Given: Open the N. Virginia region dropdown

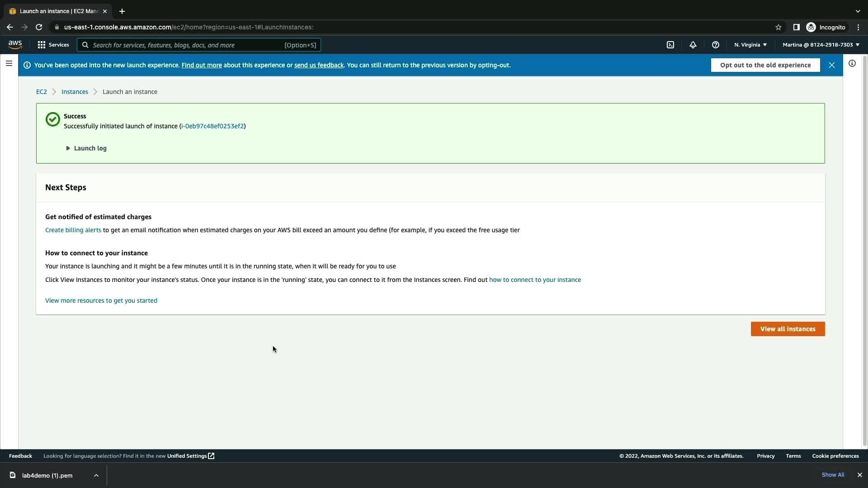Looking at the screenshot, I should pyautogui.click(x=750, y=45).
